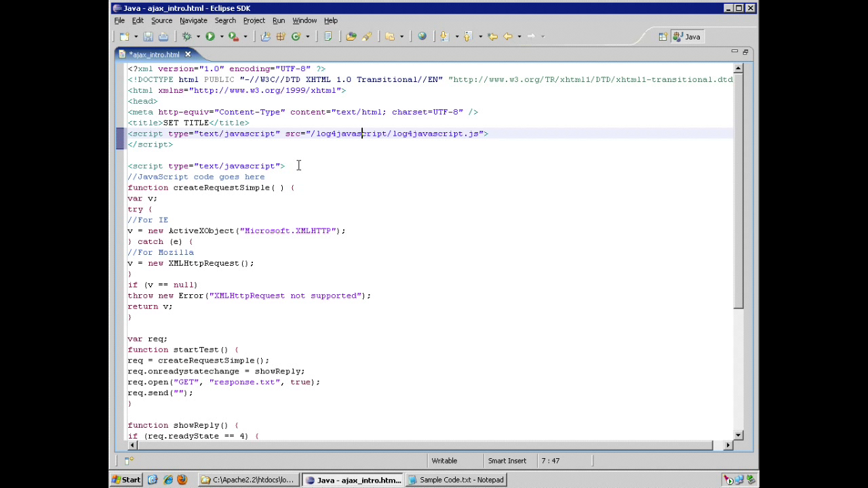Image resolution: width=868 pixels, height=488 pixels.
Task: Click the New Java Package icon
Action: tap(281, 37)
